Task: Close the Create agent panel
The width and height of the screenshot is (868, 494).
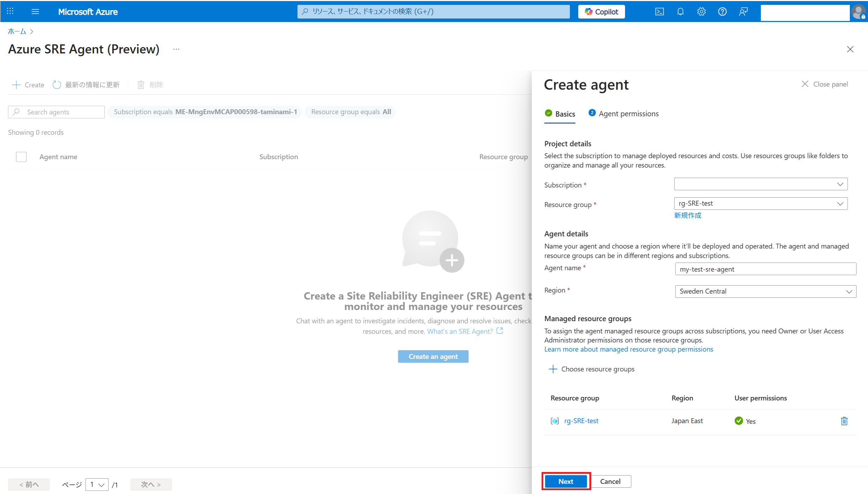Action: [x=824, y=84]
